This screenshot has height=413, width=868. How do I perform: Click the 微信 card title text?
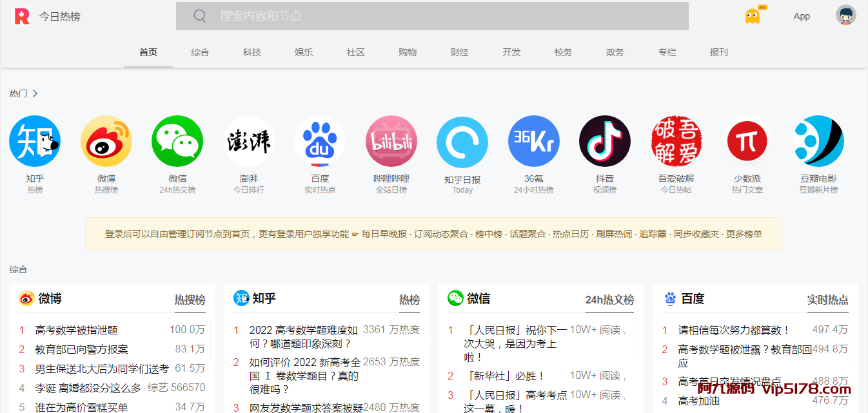click(478, 298)
